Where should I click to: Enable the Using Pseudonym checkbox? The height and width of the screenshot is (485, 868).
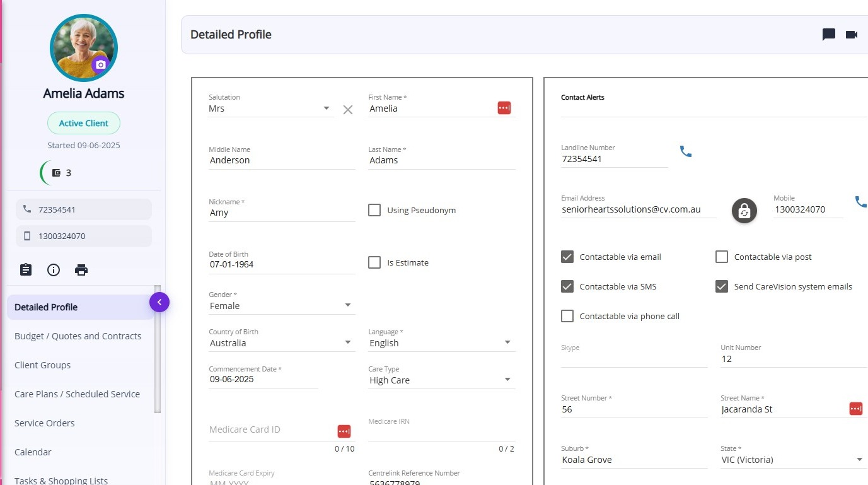[374, 210]
